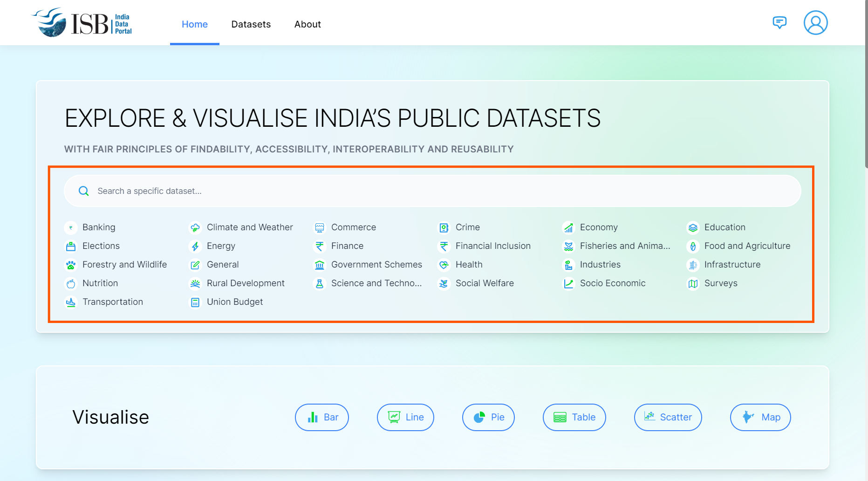
Task: Select the Map visualisation button
Action: coord(760,417)
